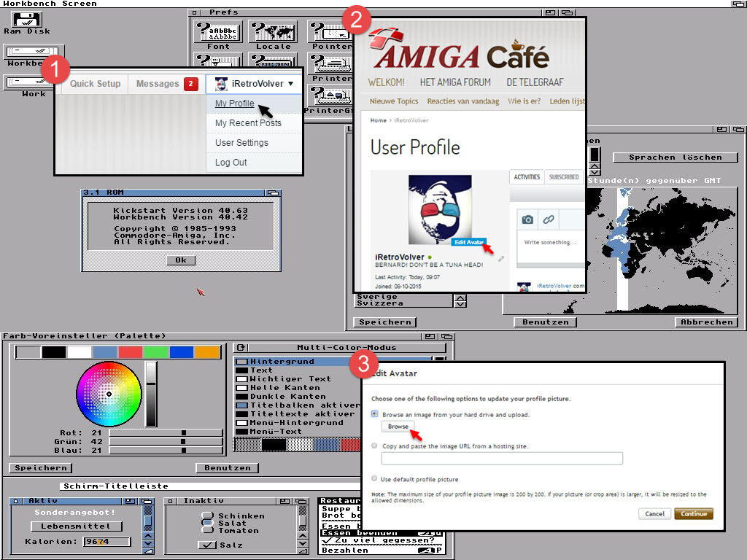The width and height of the screenshot is (747, 560).
Task: Select Use default profile picture option
Action: click(374, 478)
